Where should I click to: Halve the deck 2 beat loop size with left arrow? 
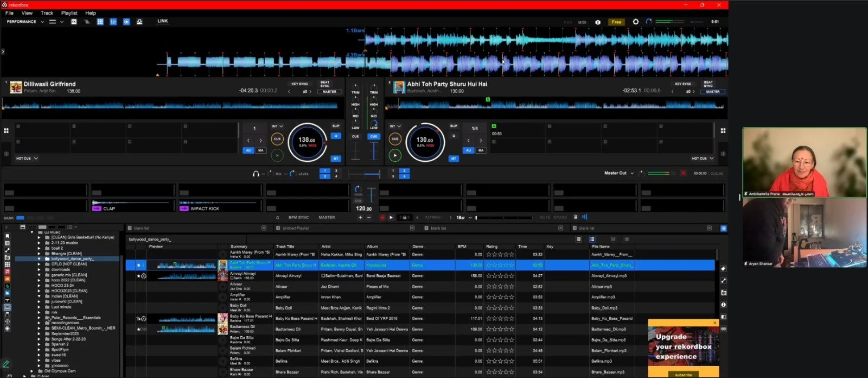(x=468, y=141)
